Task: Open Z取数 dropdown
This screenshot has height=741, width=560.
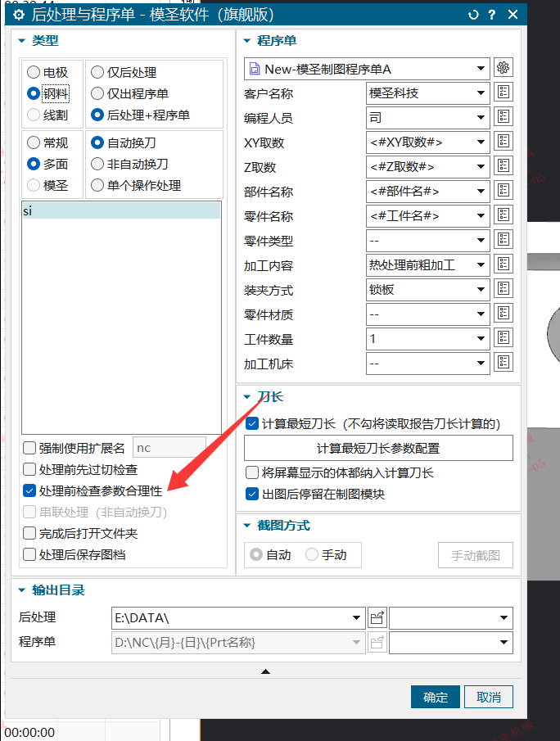Action: click(x=427, y=167)
